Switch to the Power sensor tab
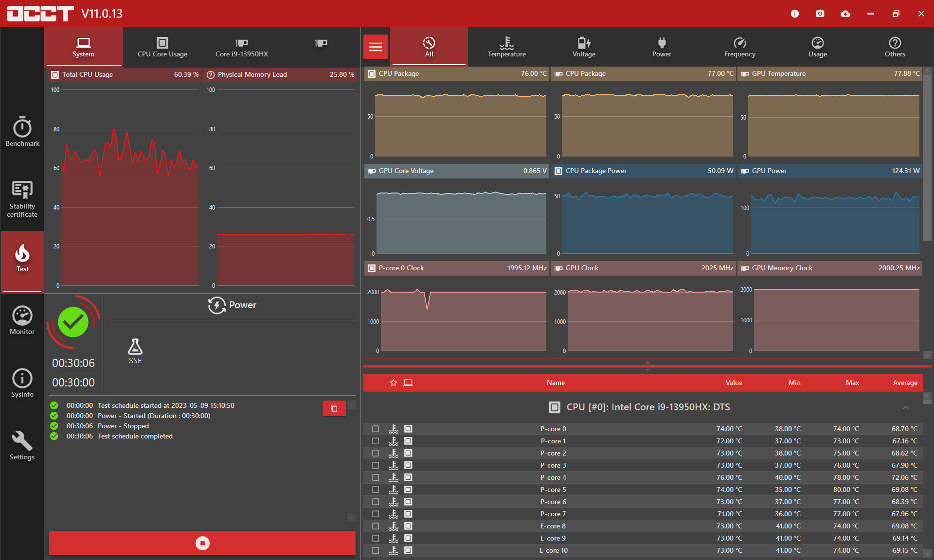Image resolution: width=934 pixels, height=560 pixels. coord(662,47)
